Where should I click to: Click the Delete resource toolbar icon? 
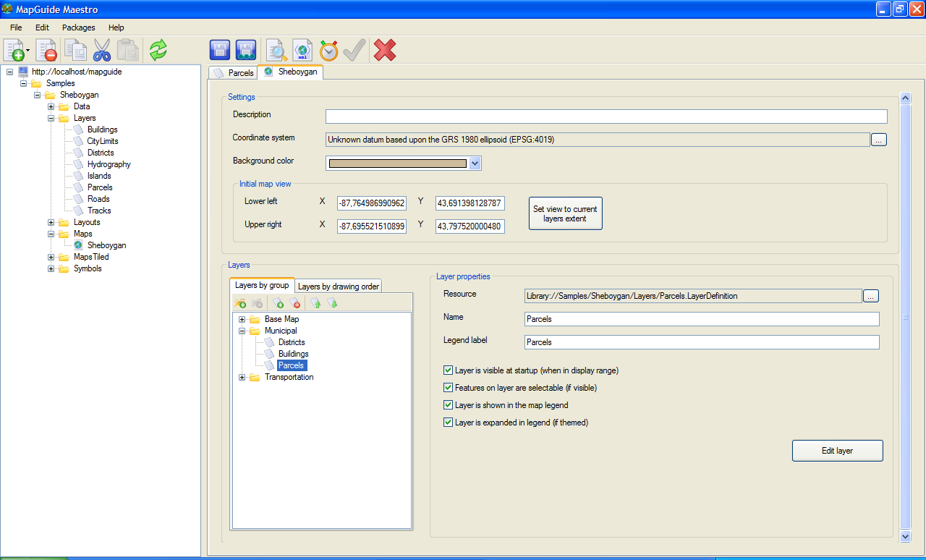pos(46,51)
